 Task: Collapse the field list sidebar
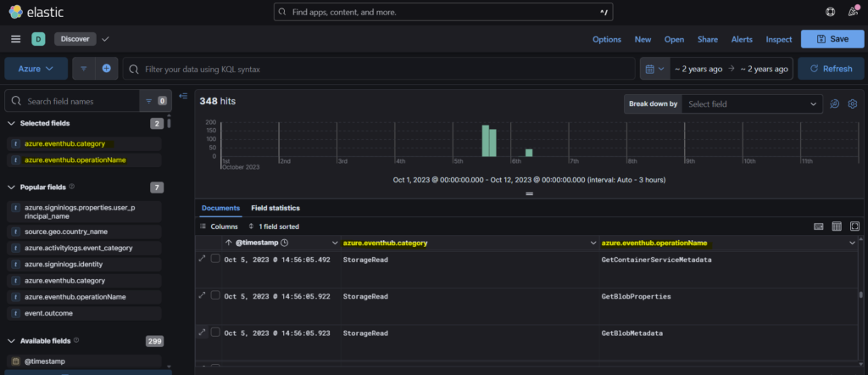[183, 95]
